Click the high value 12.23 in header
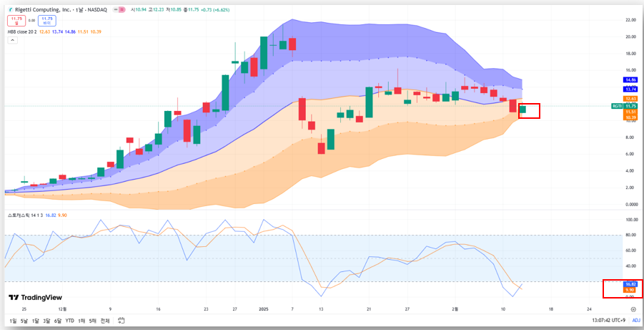This screenshot has height=330, width=644. (x=159, y=10)
